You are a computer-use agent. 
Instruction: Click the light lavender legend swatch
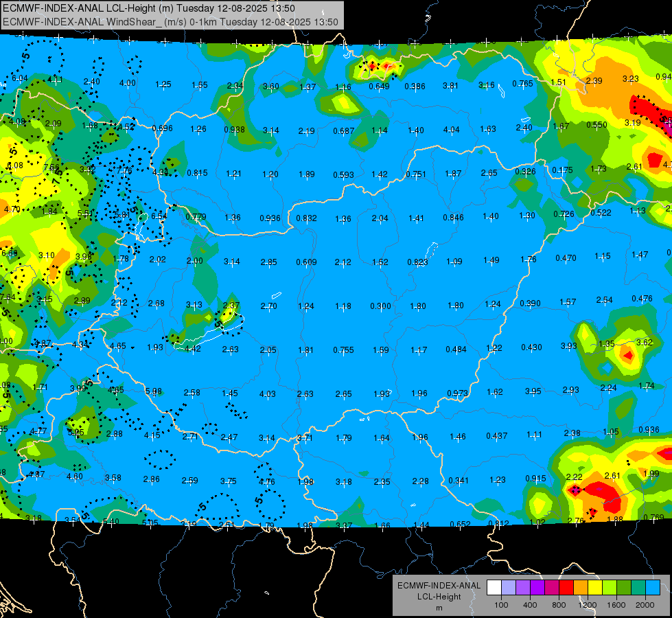point(509,588)
